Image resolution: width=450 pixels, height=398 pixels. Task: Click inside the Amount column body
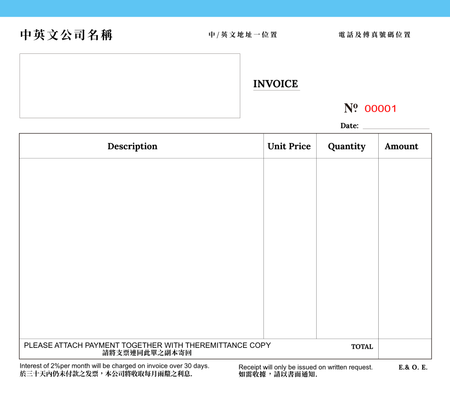(405, 248)
